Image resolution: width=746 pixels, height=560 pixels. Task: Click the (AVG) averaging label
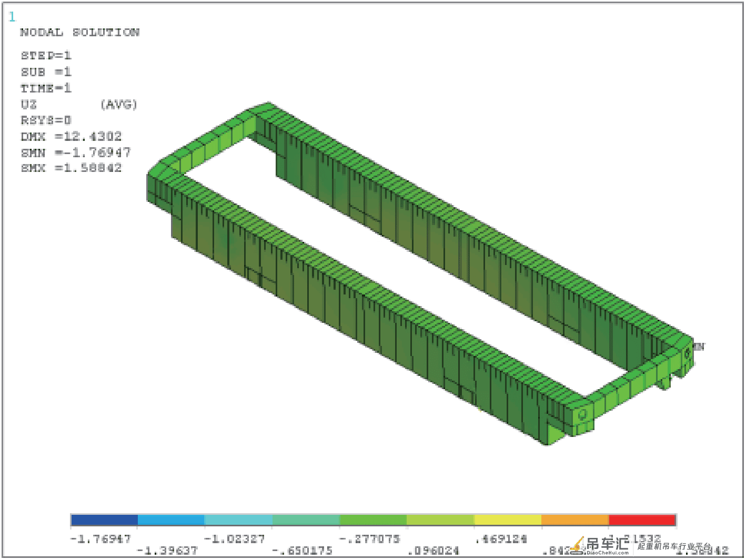tap(119, 104)
